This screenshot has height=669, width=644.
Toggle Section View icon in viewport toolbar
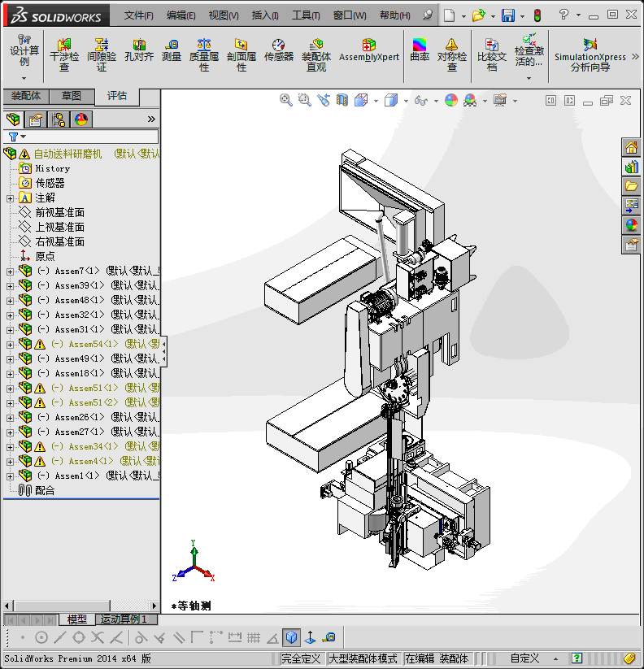point(342,100)
